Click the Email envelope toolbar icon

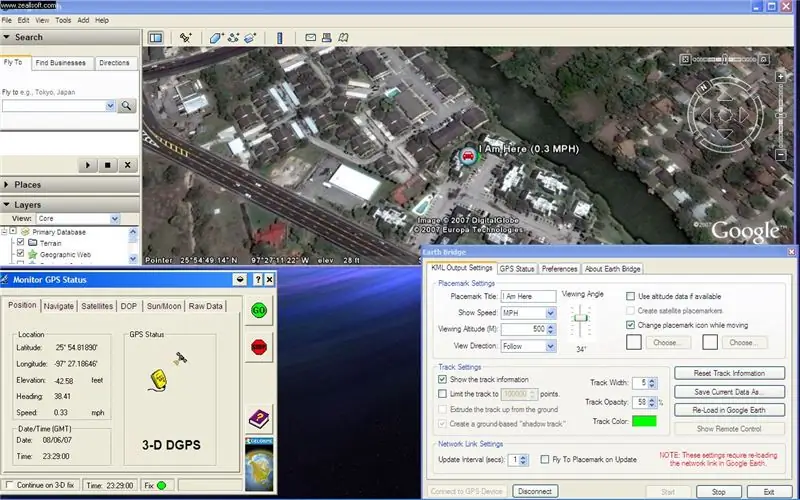(310, 38)
